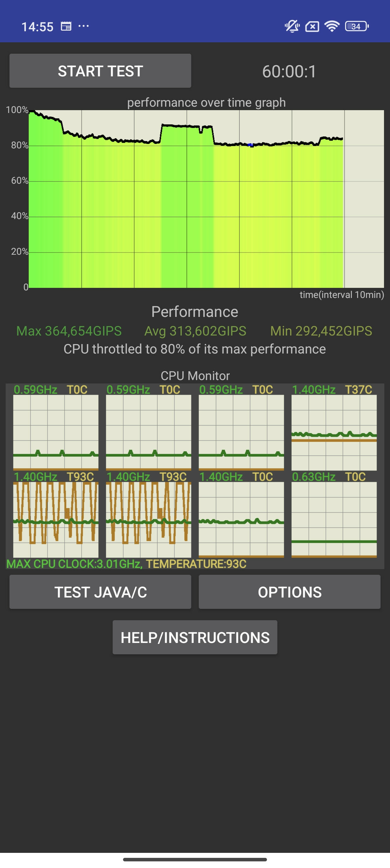
Task: Tap the START TEST button
Action: pyautogui.click(x=100, y=71)
